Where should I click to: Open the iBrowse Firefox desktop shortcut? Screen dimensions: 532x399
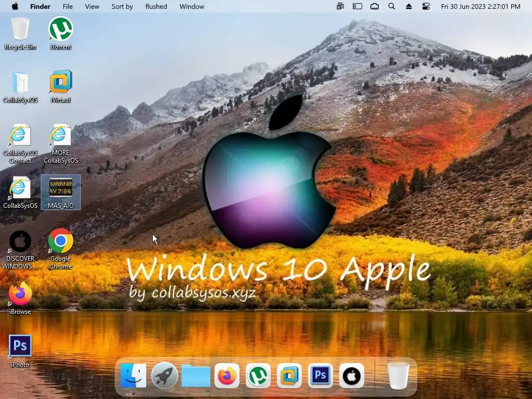[x=20, y=298]
